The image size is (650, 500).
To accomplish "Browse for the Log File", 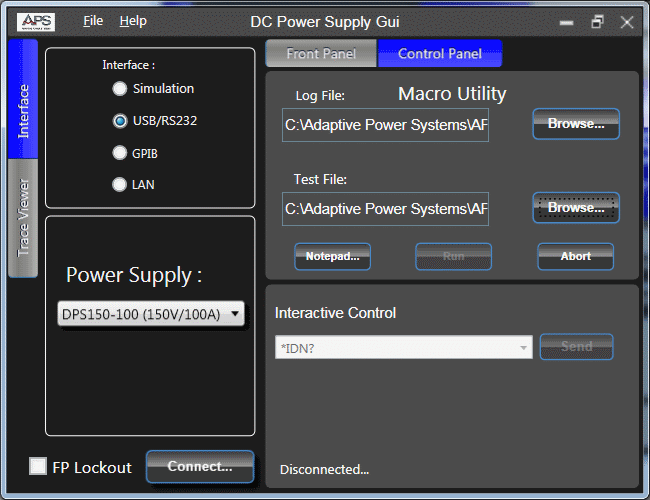I will [576, 124].
